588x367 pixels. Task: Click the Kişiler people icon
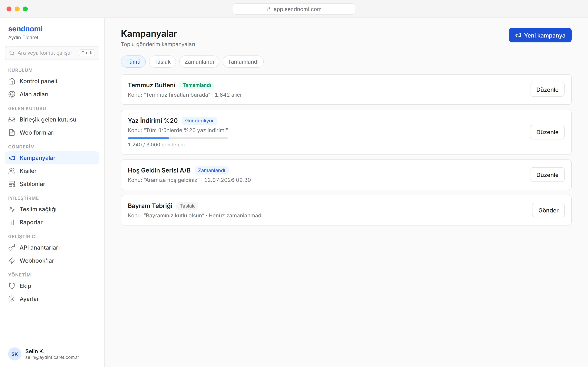pos(12,171)
